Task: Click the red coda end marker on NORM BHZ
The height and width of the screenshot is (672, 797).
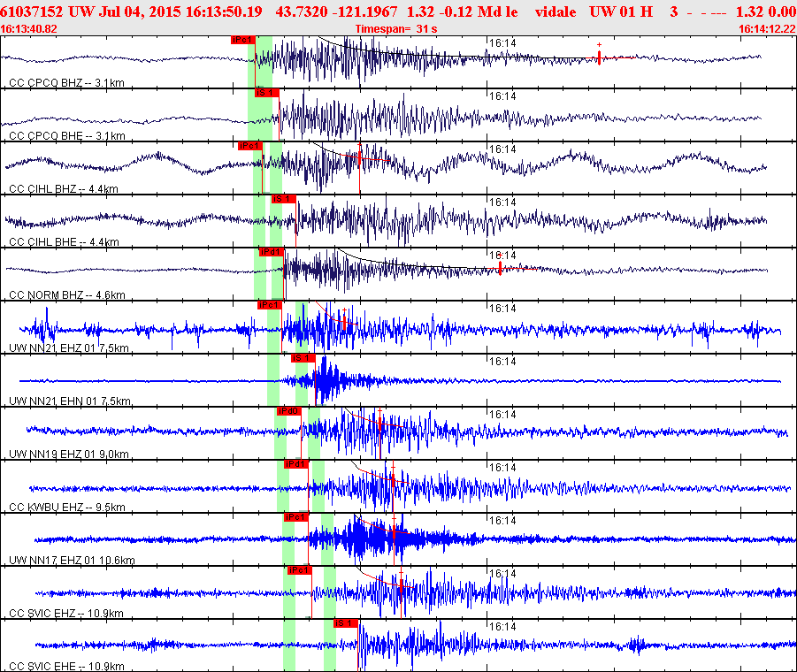Action: pos(500,268)
